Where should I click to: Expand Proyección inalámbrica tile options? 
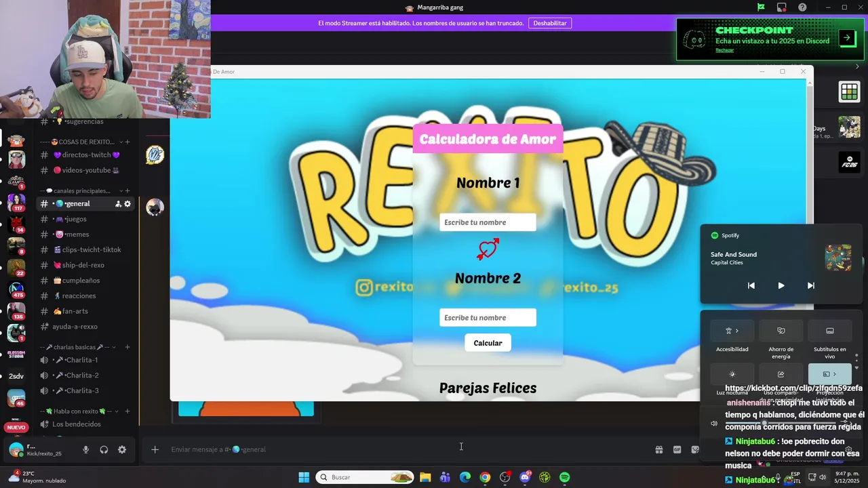coord(835,374)
